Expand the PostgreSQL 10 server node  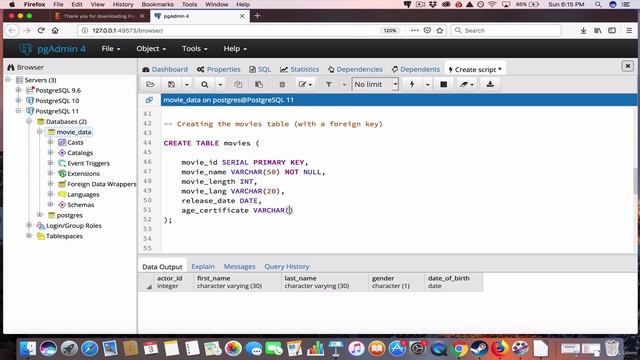tap(18, 100)
